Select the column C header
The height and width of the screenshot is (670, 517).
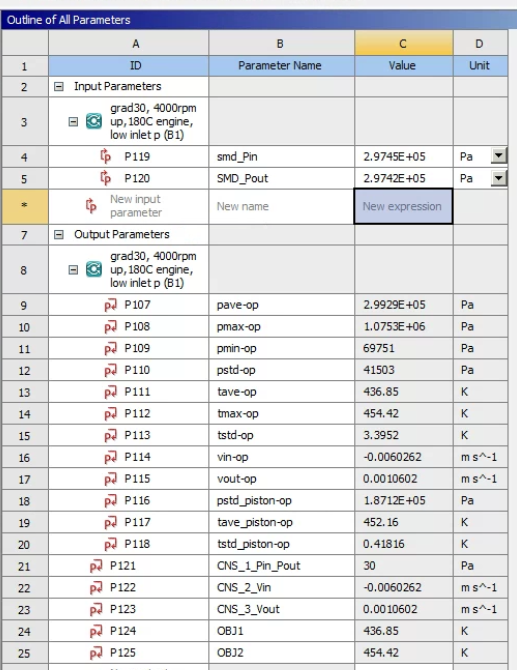coord(403,43)
